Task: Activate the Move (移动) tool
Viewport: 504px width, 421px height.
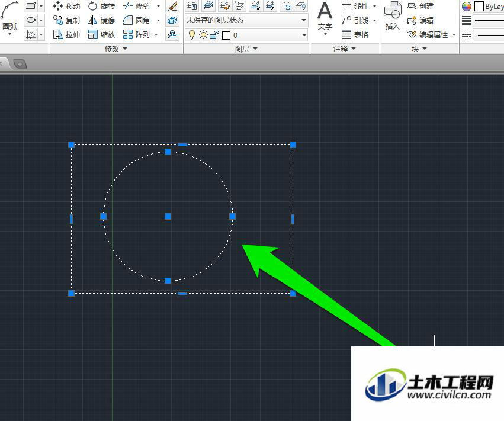Action: 66,6
